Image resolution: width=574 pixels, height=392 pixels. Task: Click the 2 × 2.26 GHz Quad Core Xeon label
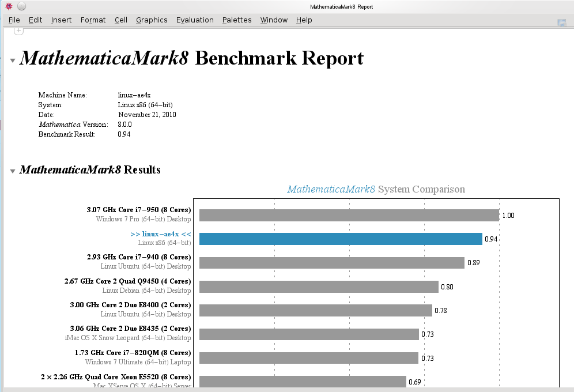116,377
